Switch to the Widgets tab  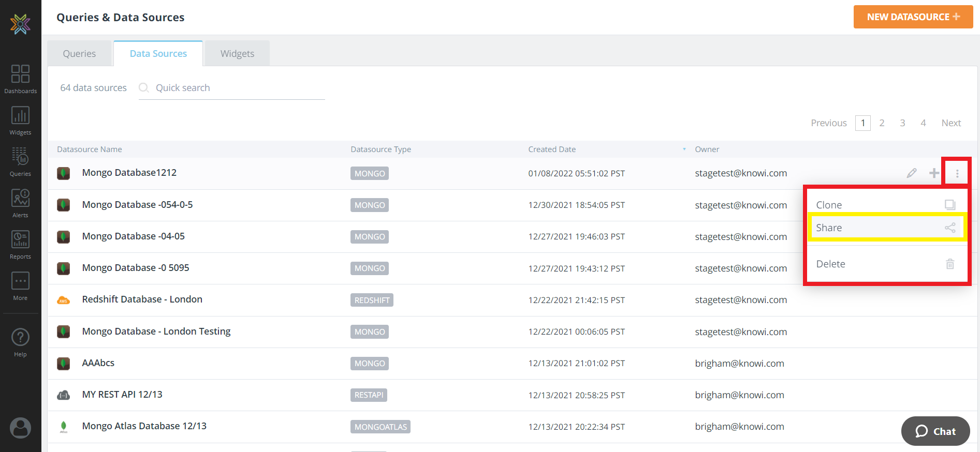click(237, 54)
